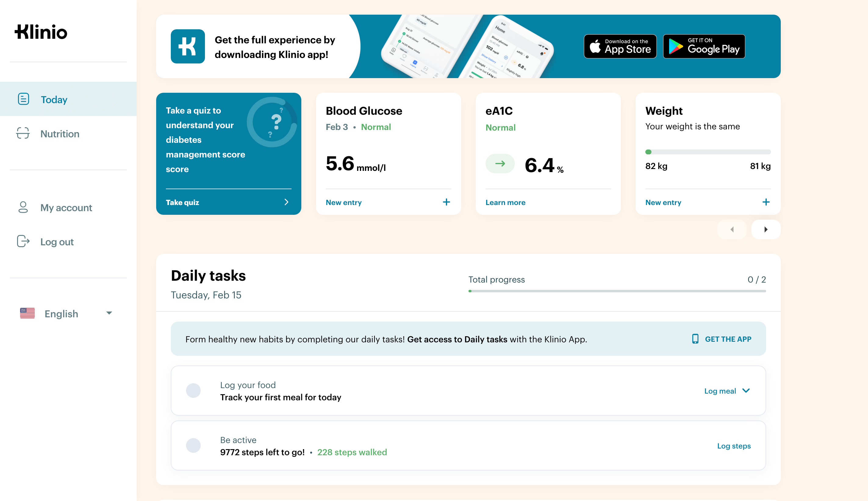Open Nutrition from the sidebar
The image size is (868, 501).
point(59,134)
